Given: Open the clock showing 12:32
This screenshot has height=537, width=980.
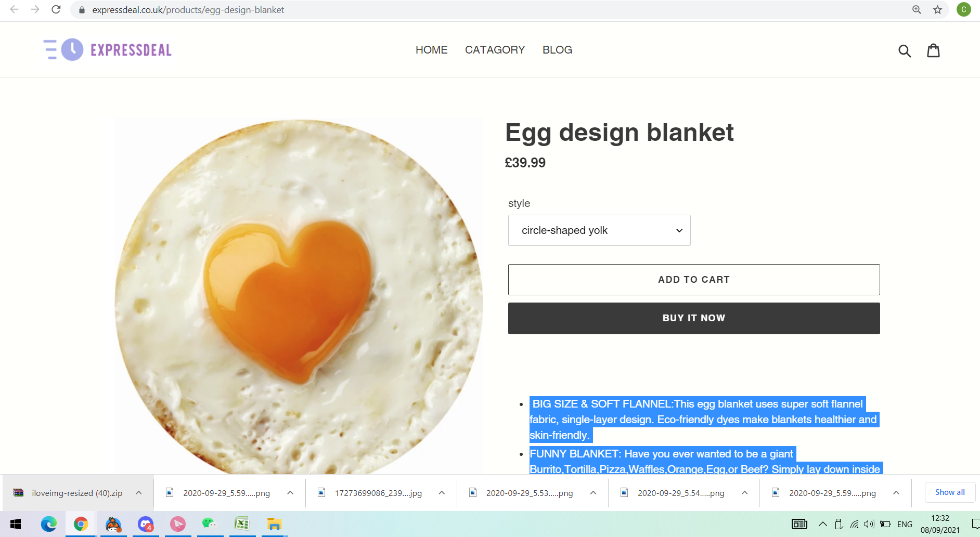Looking at the screenshot, I should [x=940, y=524].
